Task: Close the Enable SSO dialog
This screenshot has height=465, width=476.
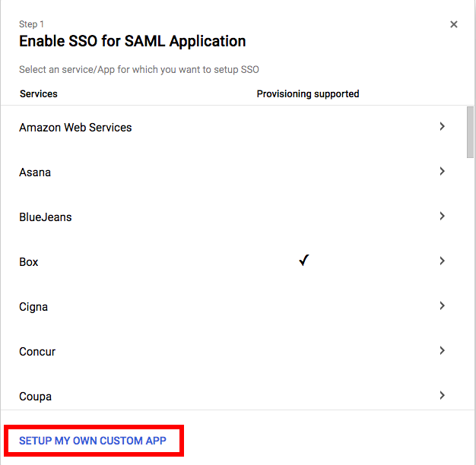Action: (x=454, y=24)
